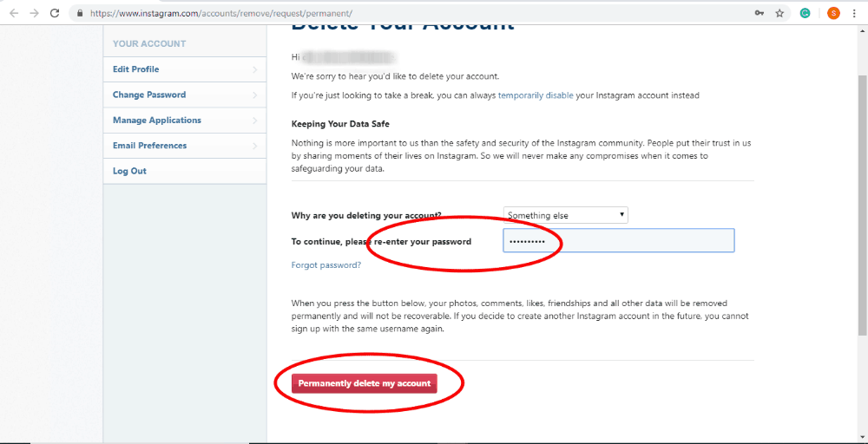
Task: Open the Chrome three-dot menu
Action: pyautogui.click(x=855, y=13)
